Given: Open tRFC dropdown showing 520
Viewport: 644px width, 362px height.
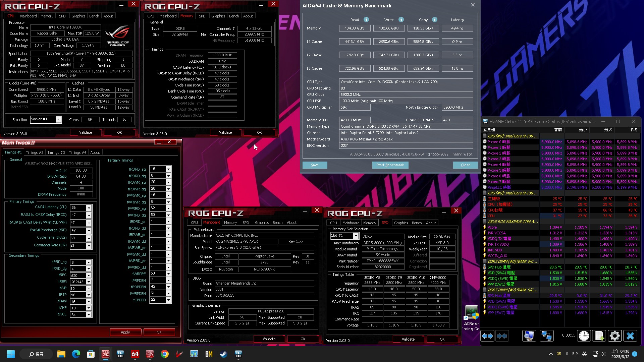Looking at the screenshot, I should tap(89, 276).
